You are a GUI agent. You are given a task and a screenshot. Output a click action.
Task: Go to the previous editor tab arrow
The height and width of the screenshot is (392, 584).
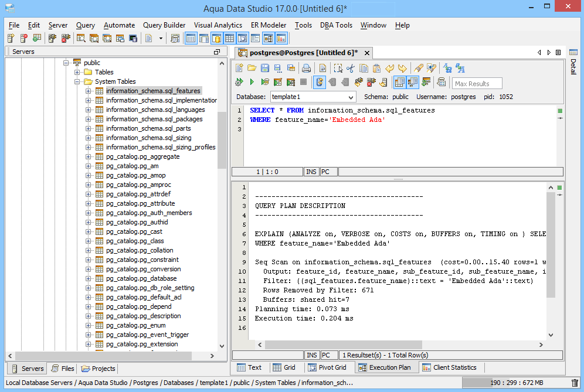(539, 53)
